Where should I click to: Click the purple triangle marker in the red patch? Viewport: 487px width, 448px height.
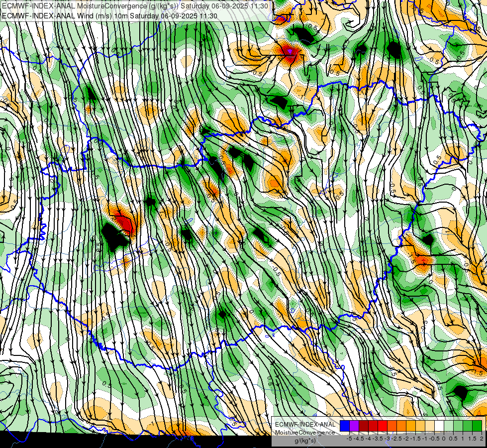290,51
